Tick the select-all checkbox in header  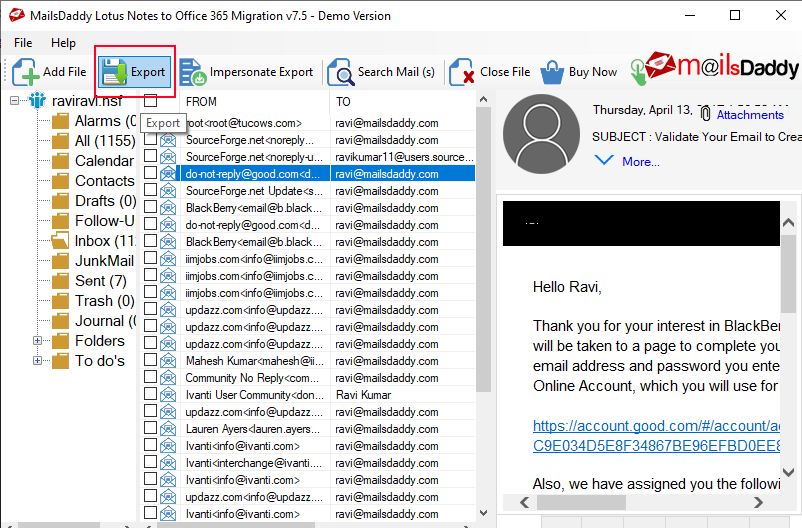tap(150, 101)
